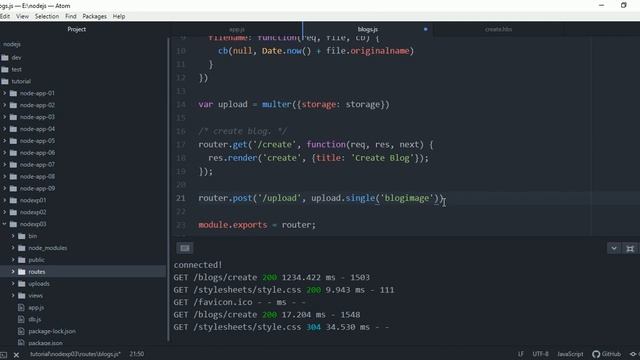Expand the node-app-01 folder chevron

coord(4,93)
